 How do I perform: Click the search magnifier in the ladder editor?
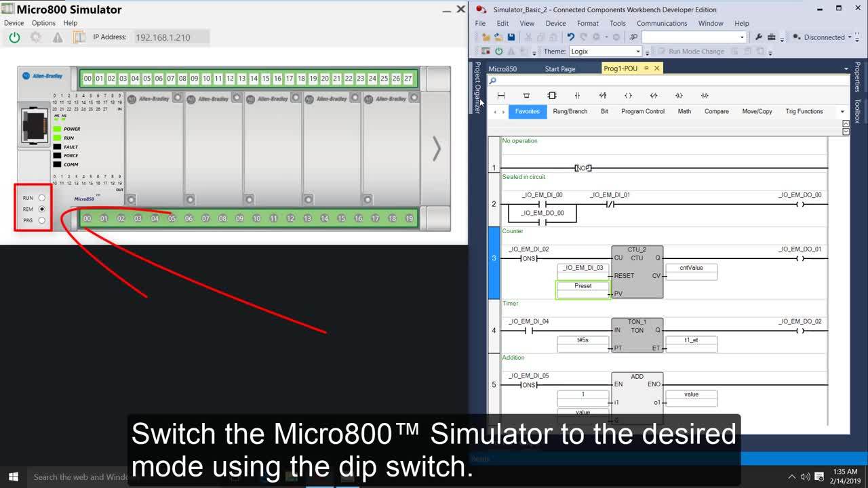point(493,81)
